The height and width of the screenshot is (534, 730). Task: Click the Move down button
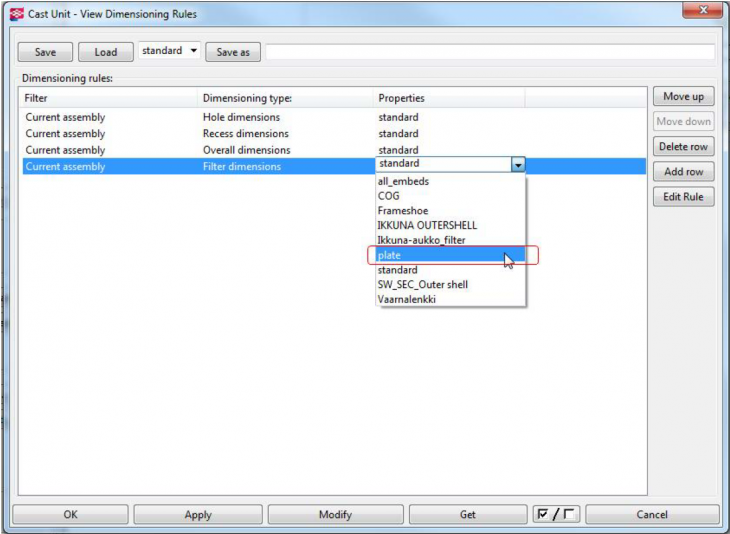click(683, 122)
